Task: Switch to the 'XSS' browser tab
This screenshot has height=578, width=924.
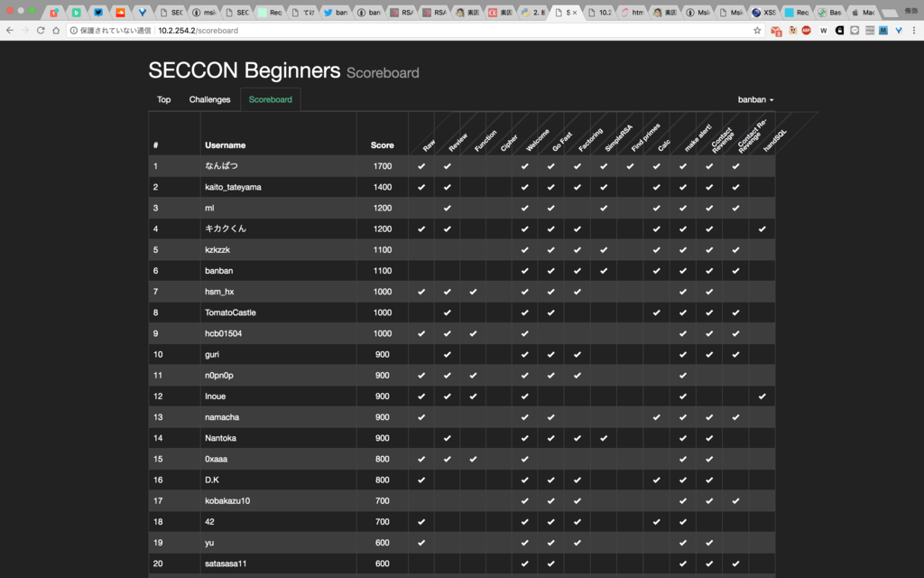Action: [x=763, y=12]
